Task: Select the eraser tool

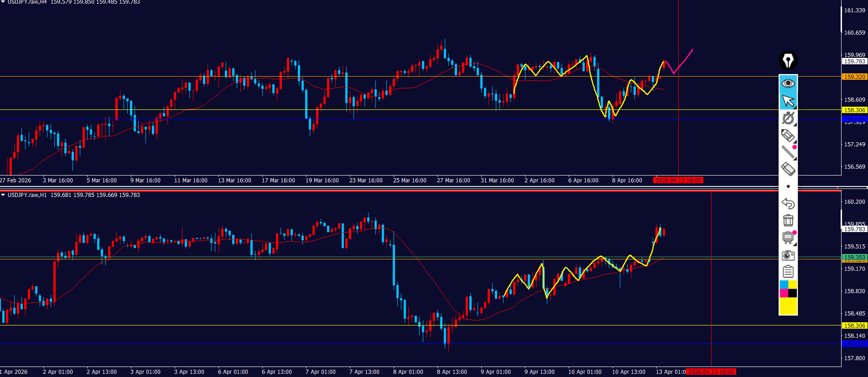Action: tap(788, 169)
